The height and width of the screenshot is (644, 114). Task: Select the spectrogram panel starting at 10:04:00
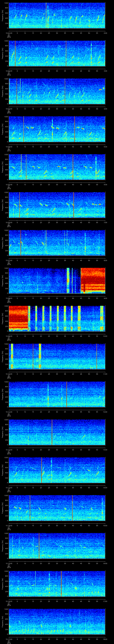[x=57, y=129]
